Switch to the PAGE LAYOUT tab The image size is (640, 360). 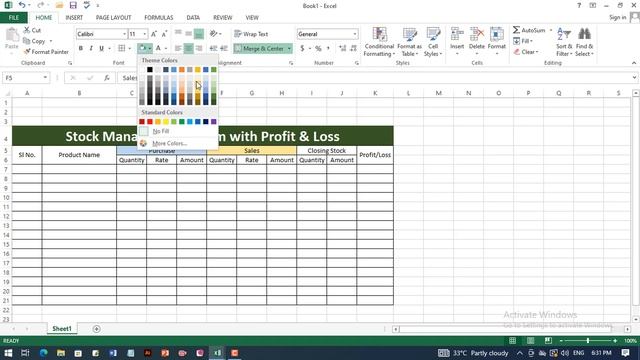coord(113,18)
